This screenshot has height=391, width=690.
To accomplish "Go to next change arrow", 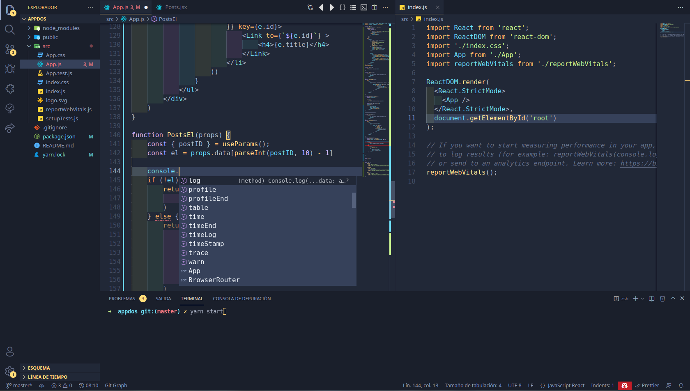I will pos(332,7).
